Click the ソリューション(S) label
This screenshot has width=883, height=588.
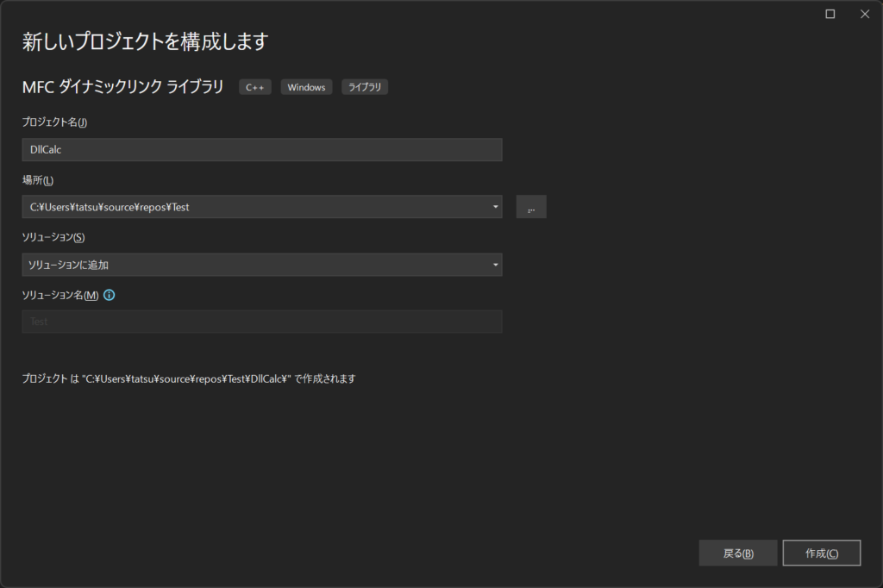(53, 237)
